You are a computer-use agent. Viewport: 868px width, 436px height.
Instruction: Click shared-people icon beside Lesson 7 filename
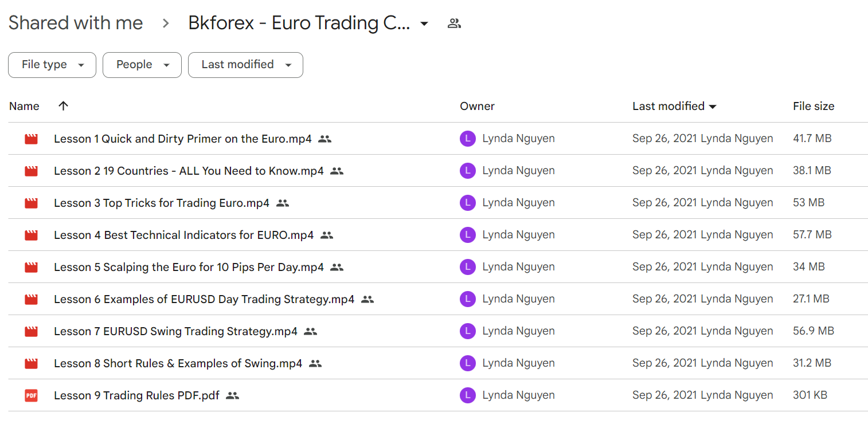point(311,331)
